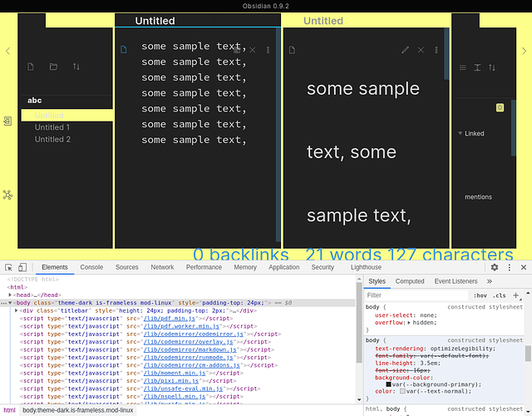Close the preview pane
The width and height of the screenshot is (532, 416).
(421, 50)
